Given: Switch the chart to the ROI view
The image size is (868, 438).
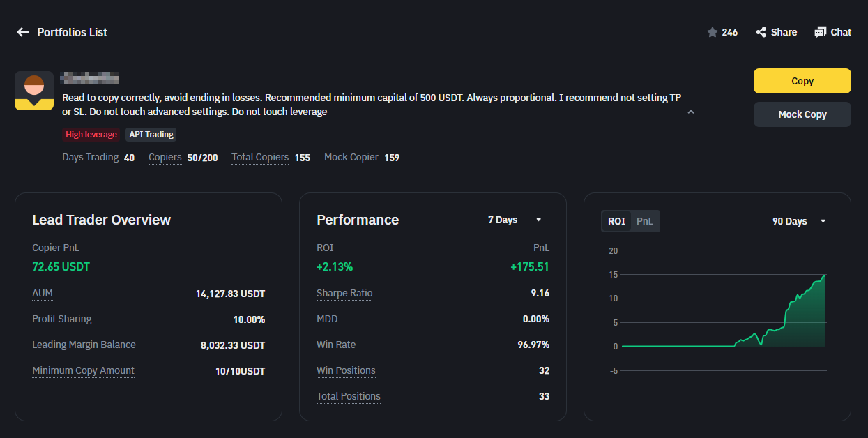Looking at the screenshot, I should (x=616, y=221).
